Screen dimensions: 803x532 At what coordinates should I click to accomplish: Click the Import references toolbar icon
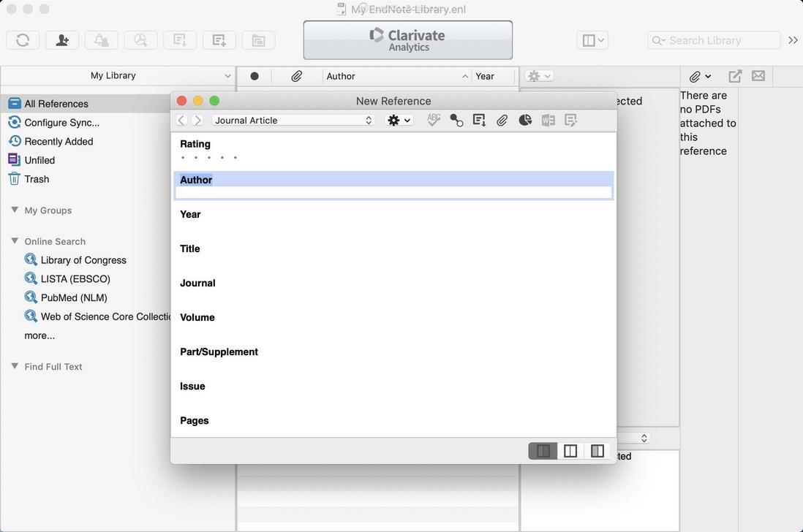pyautogui.click(x=180, y=40)
